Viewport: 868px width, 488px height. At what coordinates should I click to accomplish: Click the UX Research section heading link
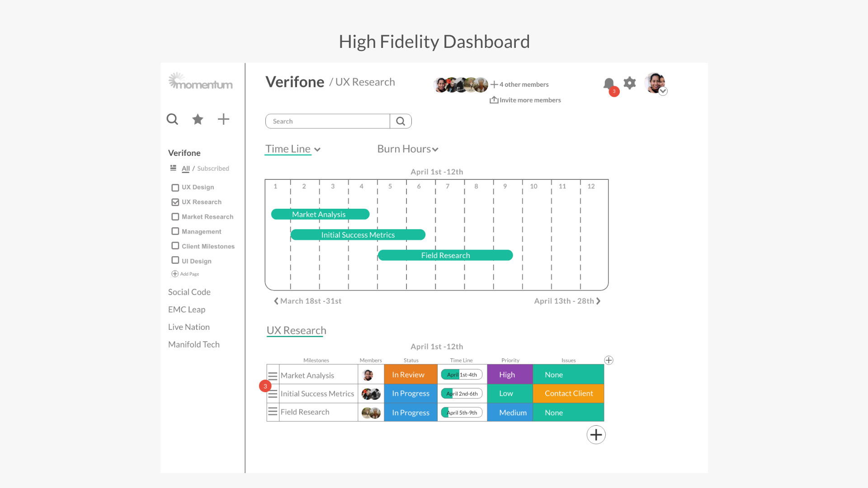click(297, 331)
